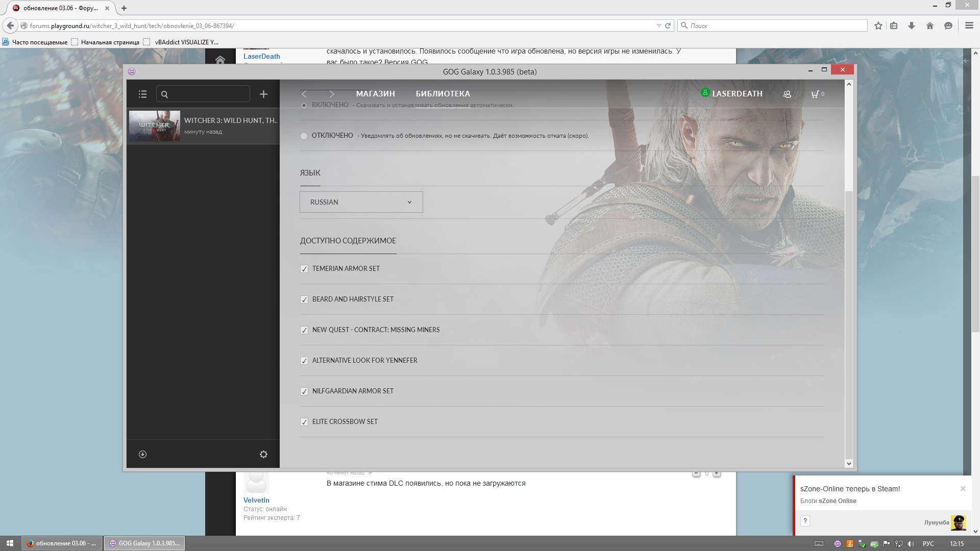This screenshot has height=551, width=980.
Task: Open the GOG Galaxy list view icon
Action: [142, 94]
